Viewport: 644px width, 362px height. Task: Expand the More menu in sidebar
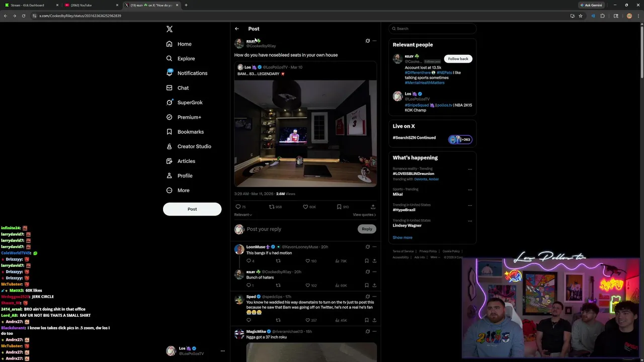(x=178, y=190)
